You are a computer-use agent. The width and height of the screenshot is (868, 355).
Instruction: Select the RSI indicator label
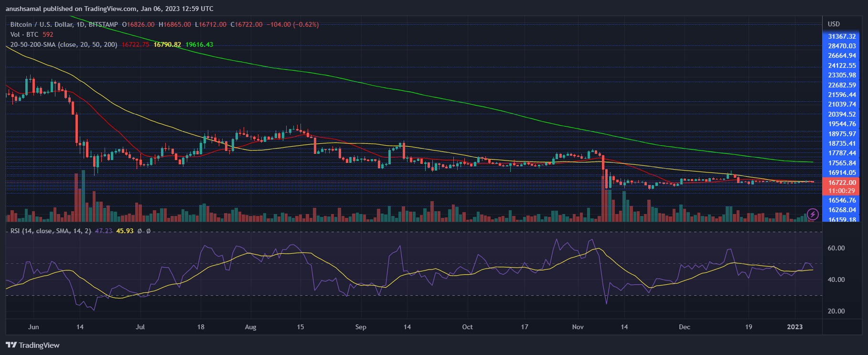click(x=51, y=231)
